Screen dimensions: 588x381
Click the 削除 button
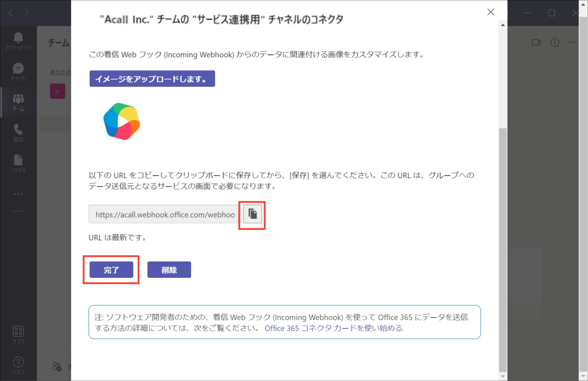[169, 270]
